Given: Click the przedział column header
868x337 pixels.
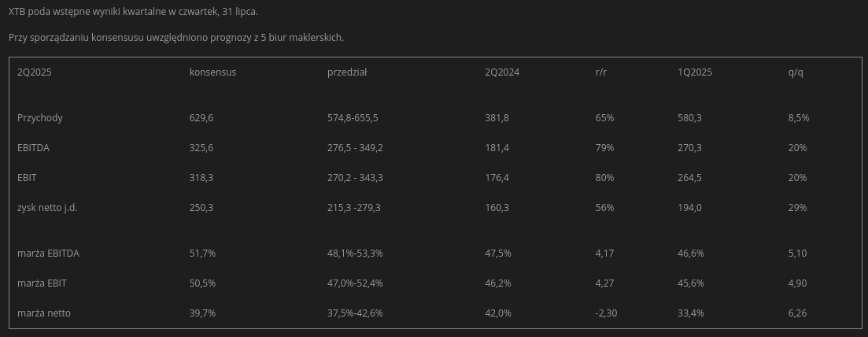Looking at the screenshot, I should click(347, 72).
